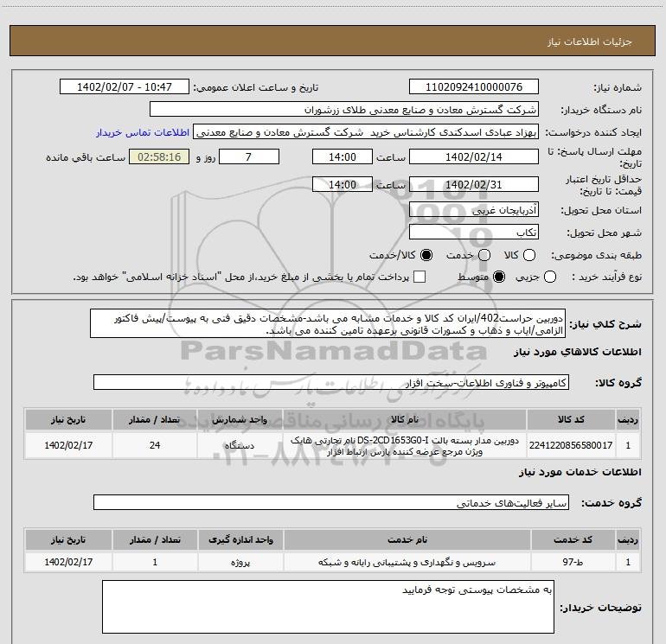Click the buyer organization name field
This screenshot has width=666, height=644.
344,110
